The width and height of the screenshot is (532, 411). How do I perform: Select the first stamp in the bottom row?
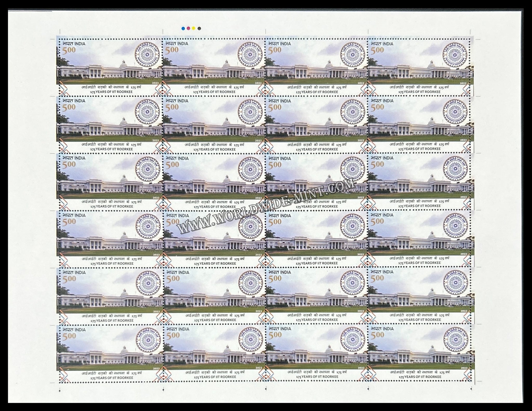[110, 354]
